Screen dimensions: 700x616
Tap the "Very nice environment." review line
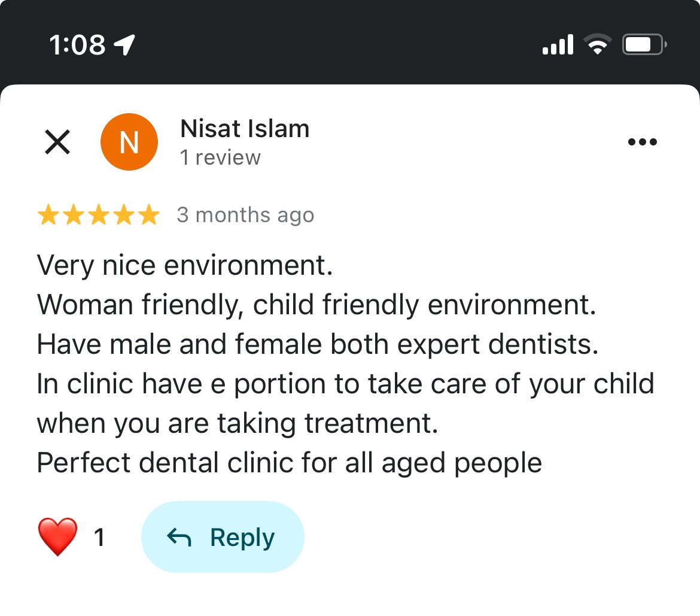pyautogui.click(x=185, y=265)
